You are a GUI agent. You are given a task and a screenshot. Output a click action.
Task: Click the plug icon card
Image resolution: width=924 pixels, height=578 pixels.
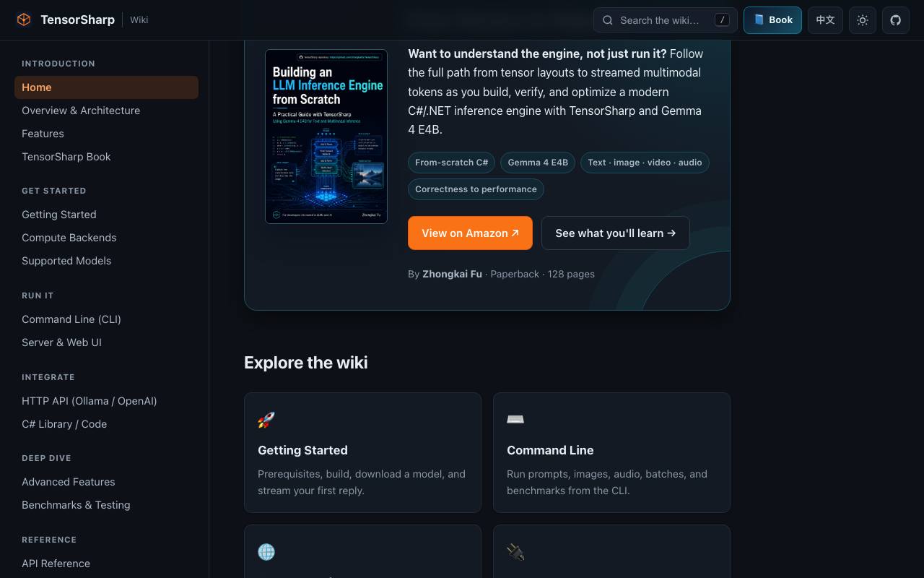tap(515, 552)
